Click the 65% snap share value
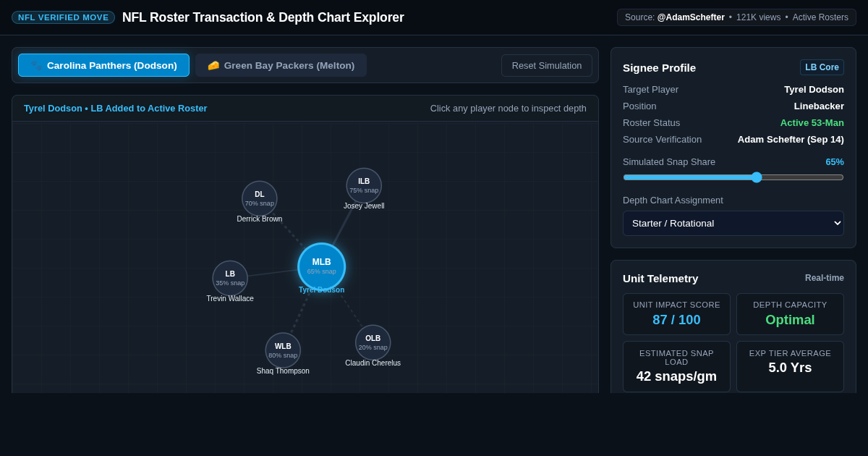Screen dimensions: 868x456 835,161
